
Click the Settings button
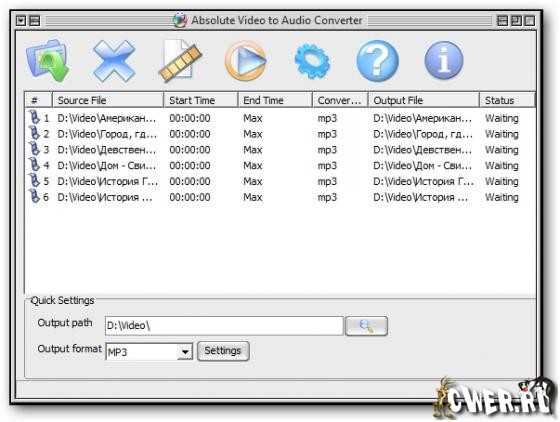pyautogui.click(x=223, y=351)
